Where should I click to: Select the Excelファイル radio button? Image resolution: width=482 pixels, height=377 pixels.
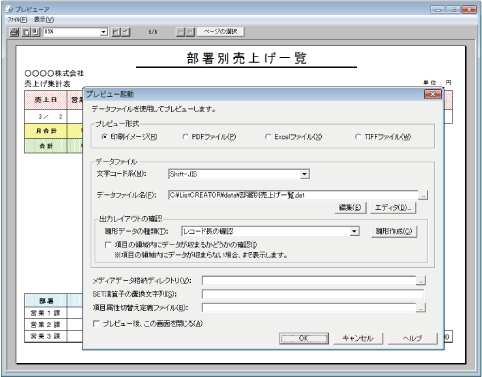click(x=268, y=137)
